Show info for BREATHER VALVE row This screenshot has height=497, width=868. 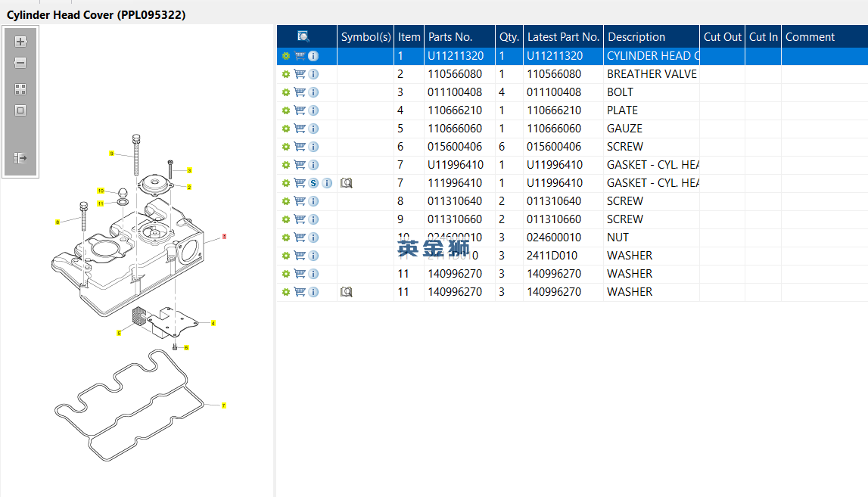(x=313, y=74)
